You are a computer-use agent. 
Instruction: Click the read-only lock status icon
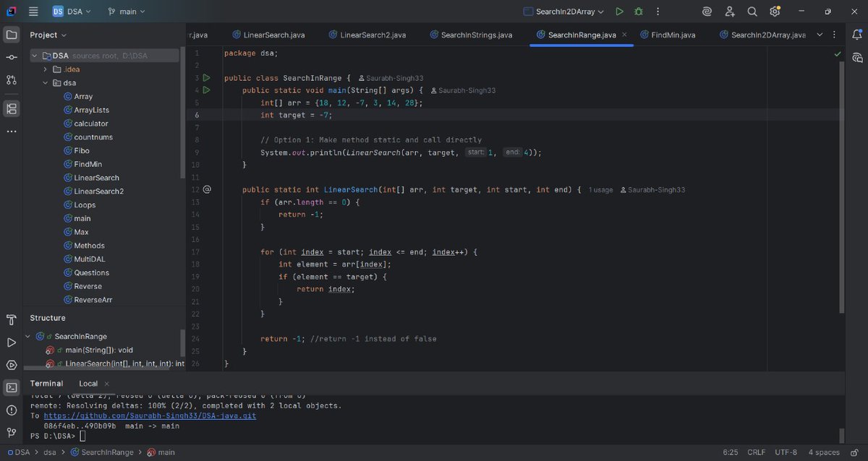pos(853,452)
